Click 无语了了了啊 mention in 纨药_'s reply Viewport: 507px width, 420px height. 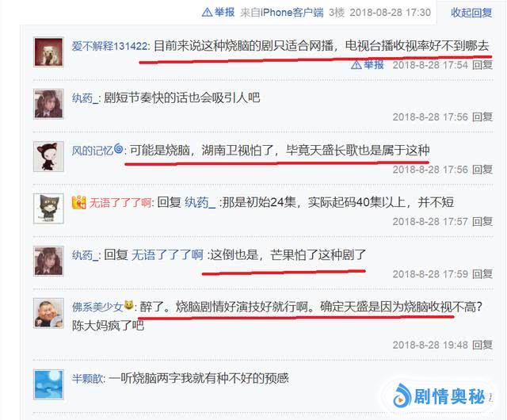[x=167, y=255]
